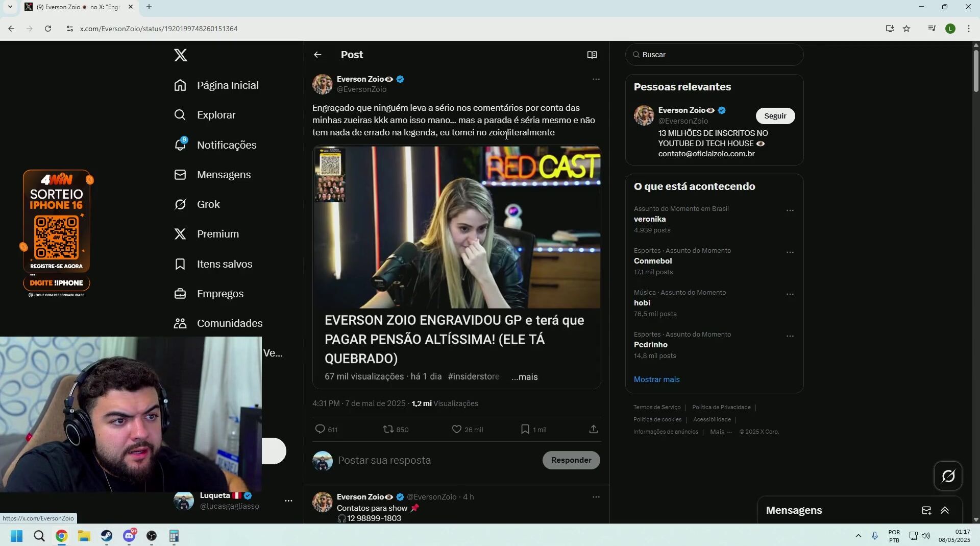Bookmark this page with star icon
This screenshot has width=980, height=546.
click(x=906, y=29)
